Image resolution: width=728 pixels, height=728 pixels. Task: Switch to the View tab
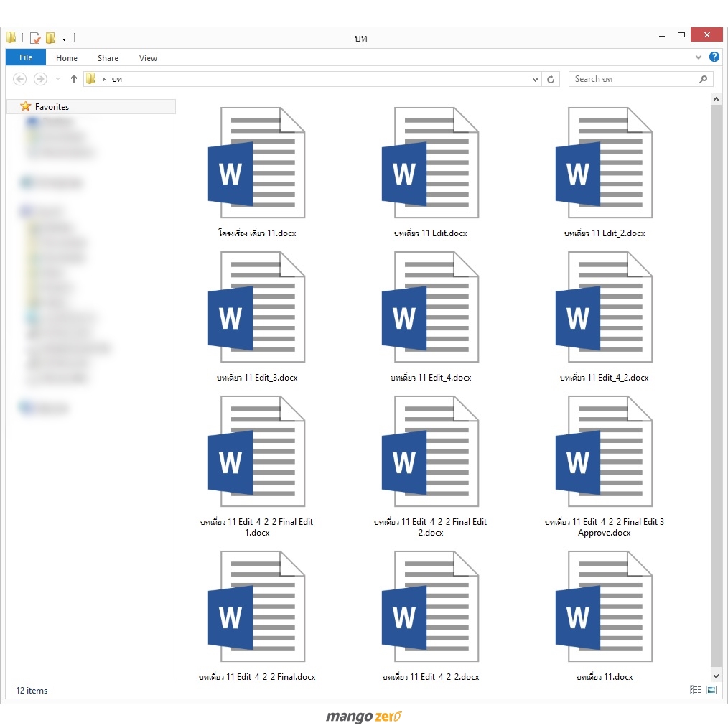point(148,58)
